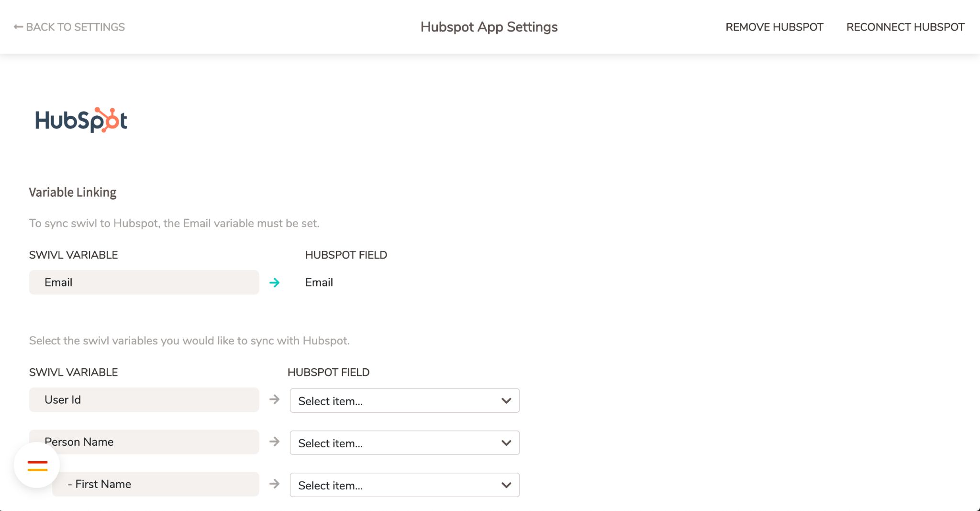Screen dimensions: 980x511
Task: Click the arrow beside Person Name mapping
Action: (x=275, y=442)
